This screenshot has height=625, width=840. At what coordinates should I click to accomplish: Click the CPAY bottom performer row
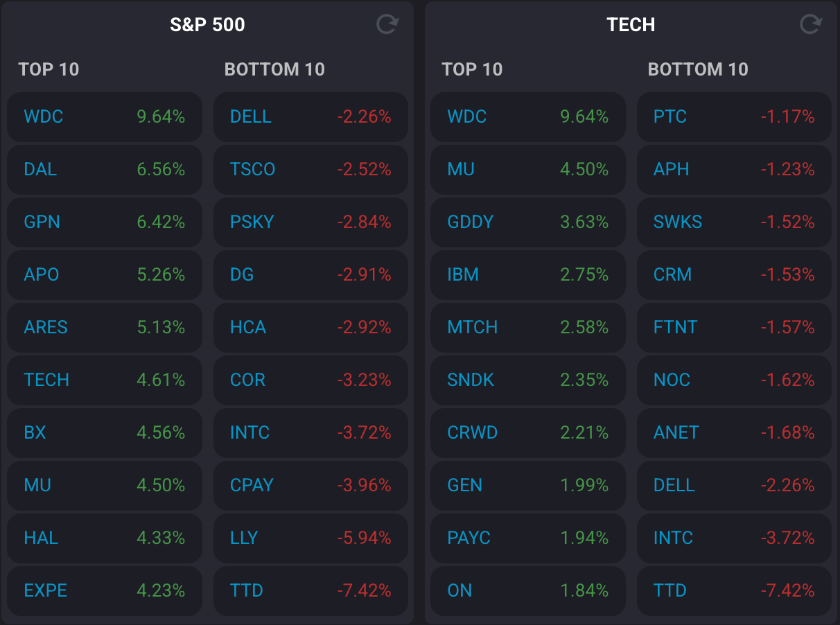pyautogui.click(x=310, y=485)
